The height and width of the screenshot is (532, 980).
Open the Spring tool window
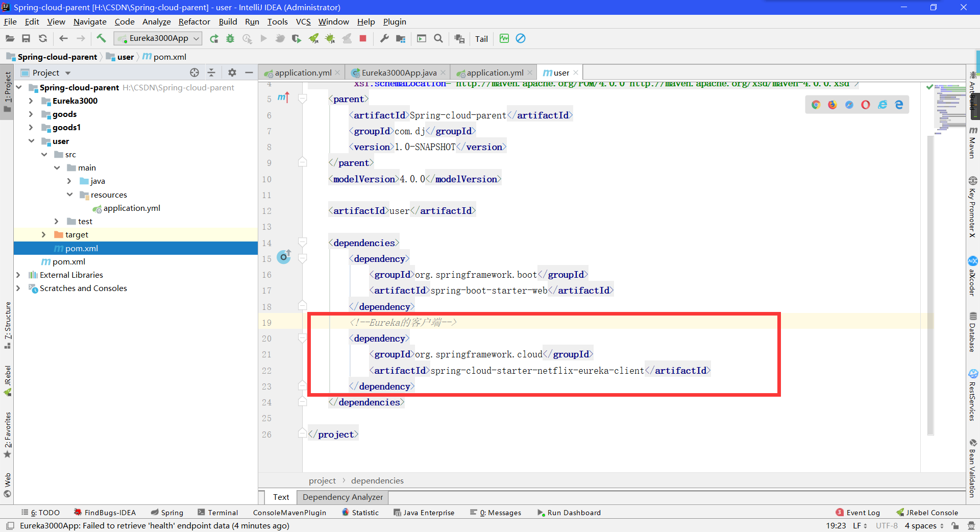pos(167,513)
